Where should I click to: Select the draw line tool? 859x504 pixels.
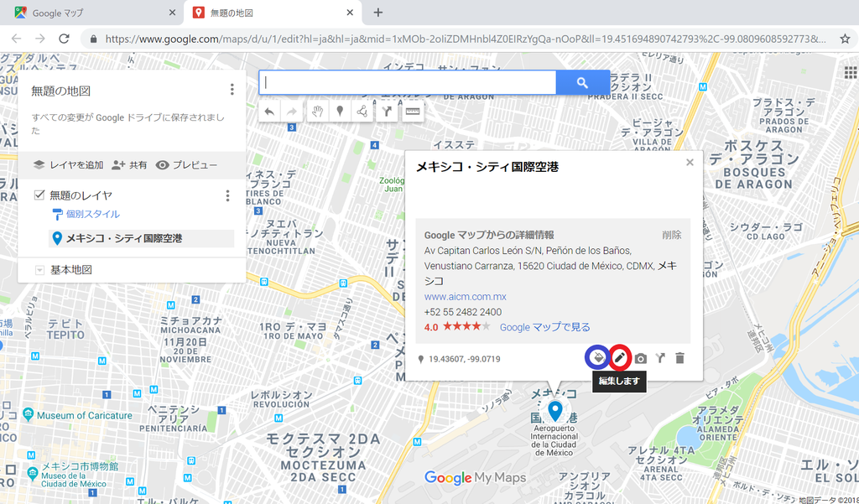tap(362, 112)
